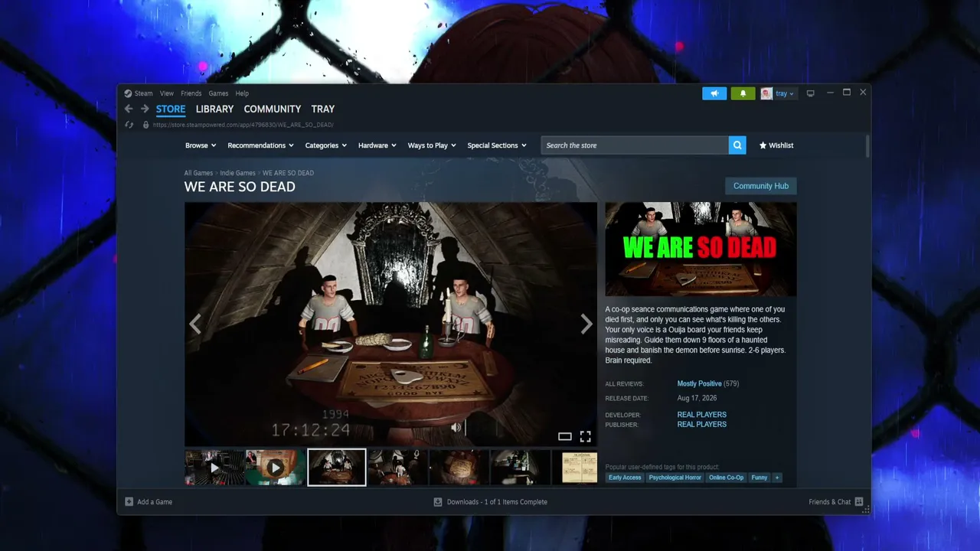
Task: Open the View menu
Action: [x=167, y=93]
